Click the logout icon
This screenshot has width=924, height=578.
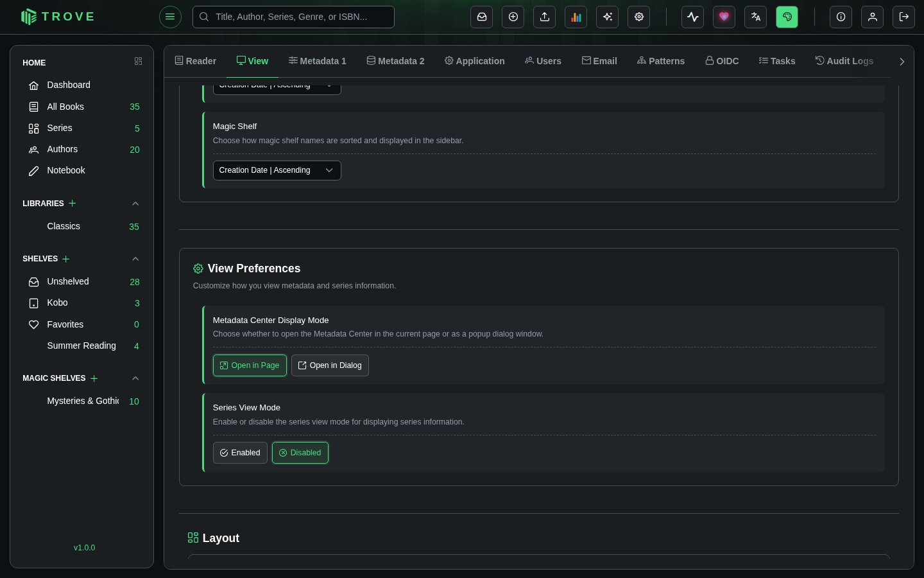point(904,17)
